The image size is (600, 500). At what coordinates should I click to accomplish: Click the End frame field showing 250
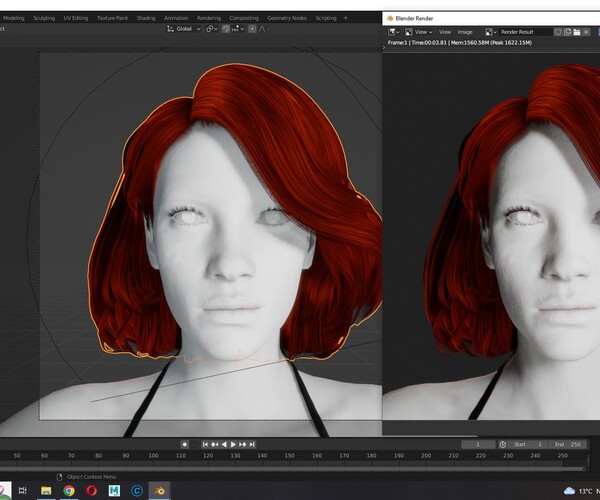pyautogui.click(x=567, y=445)
